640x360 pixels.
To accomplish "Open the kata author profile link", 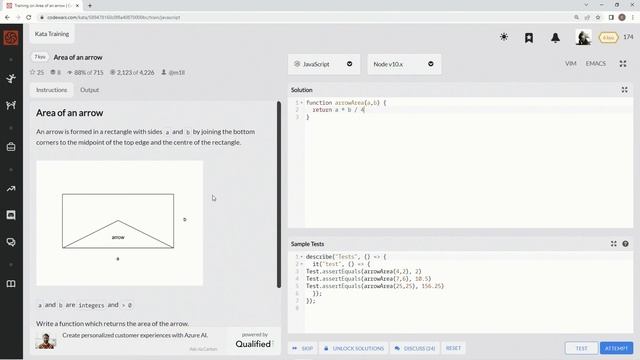I will pos(173,72).
